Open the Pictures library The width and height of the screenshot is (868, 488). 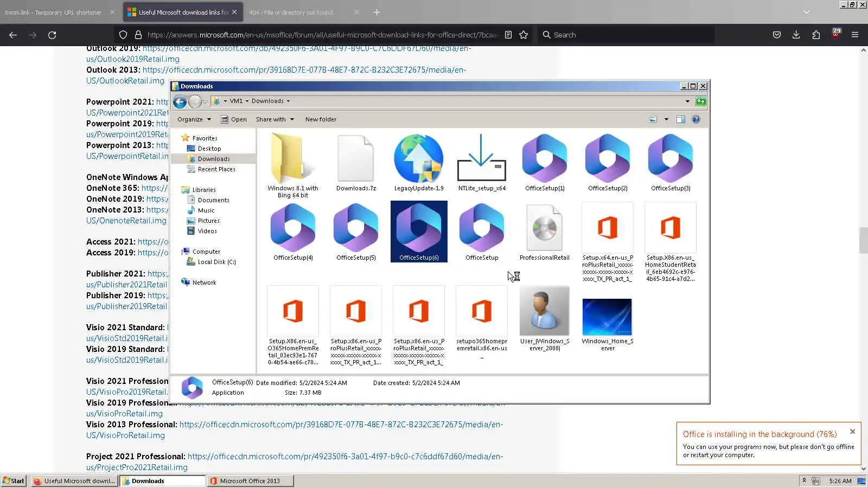pyautogui.click(x=208, y=221)
